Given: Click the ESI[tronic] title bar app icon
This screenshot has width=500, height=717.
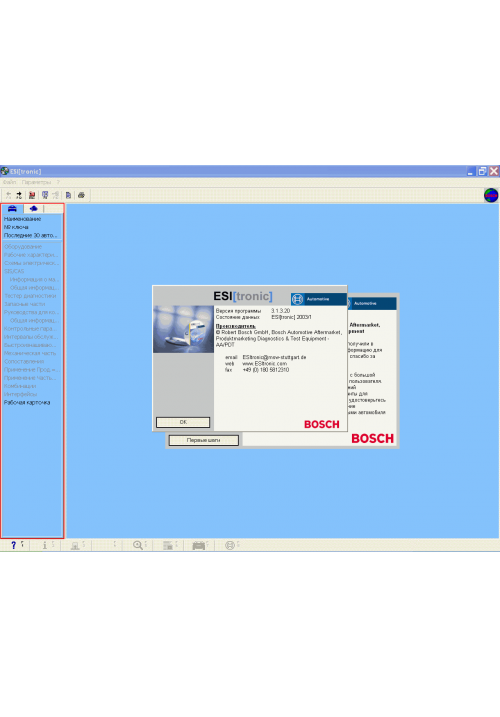Looking at the screenshot, I should click(x=5, y=171).
